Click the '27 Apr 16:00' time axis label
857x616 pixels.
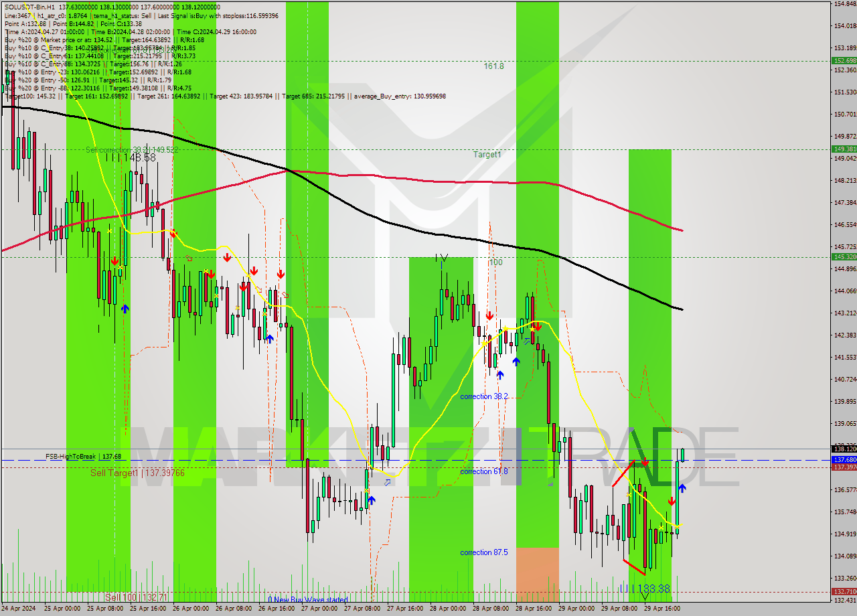click(x=404, y=609)
